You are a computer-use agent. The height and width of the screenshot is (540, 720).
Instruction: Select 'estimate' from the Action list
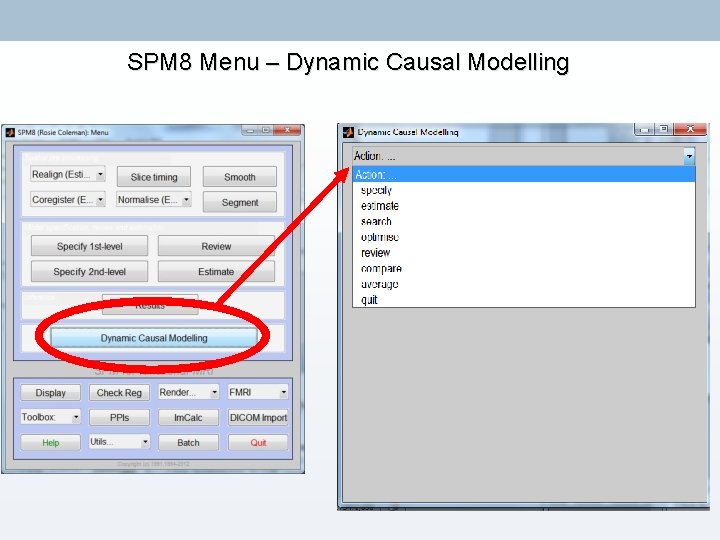coord(524,206)
